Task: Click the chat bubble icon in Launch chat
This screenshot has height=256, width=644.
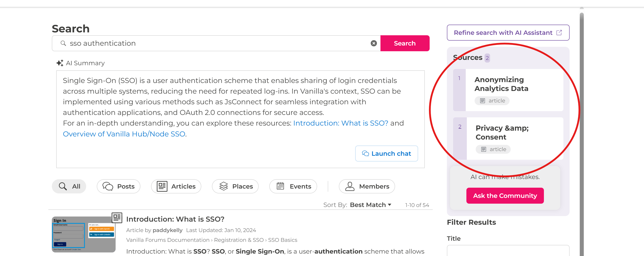Action: [365, 154]
